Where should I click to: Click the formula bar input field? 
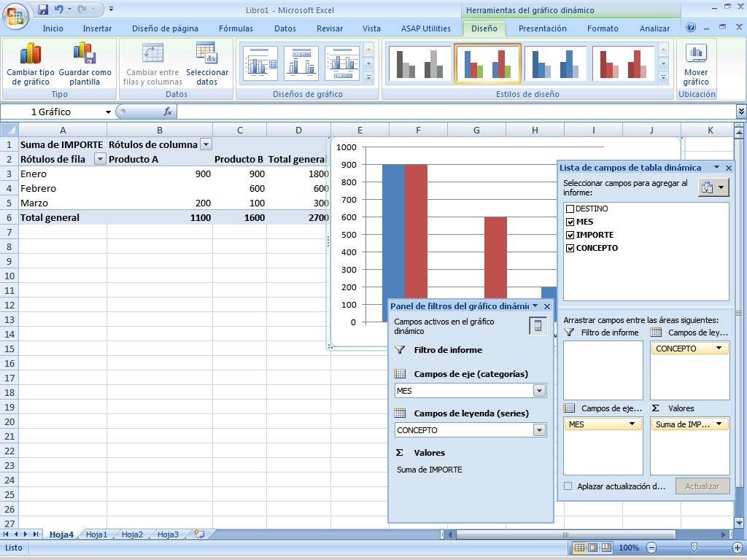[x=452, y=112]
